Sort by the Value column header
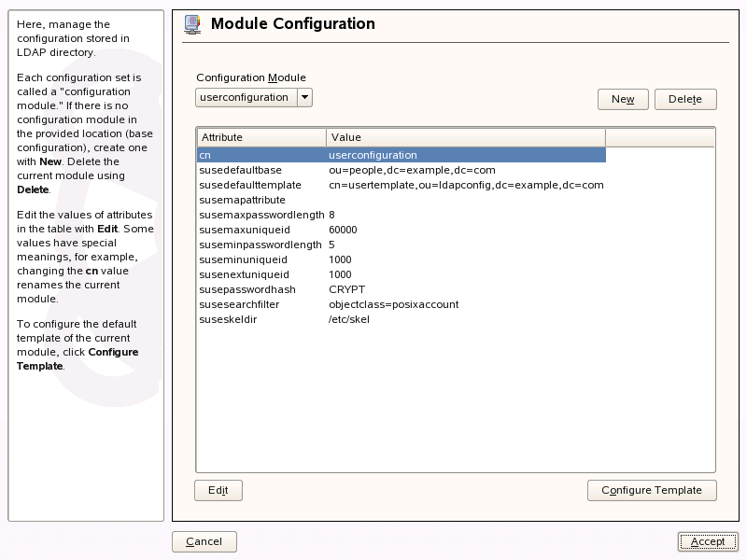 (465, 137)
